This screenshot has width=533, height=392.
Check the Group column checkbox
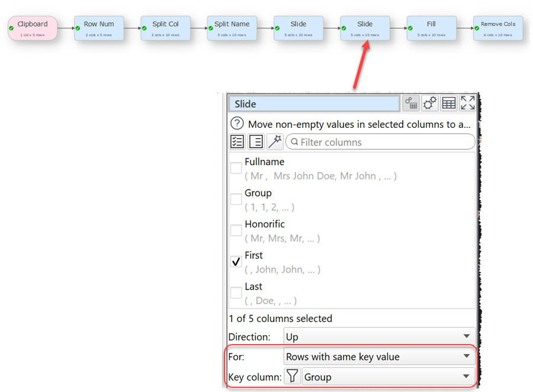point(236,199)
